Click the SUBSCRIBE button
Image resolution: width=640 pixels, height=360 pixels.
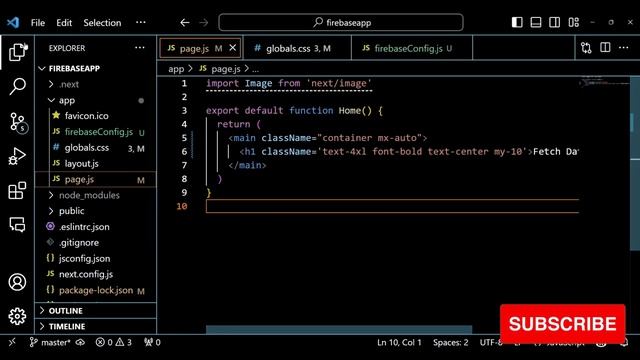pyautogui.click(x=562, y=324)
